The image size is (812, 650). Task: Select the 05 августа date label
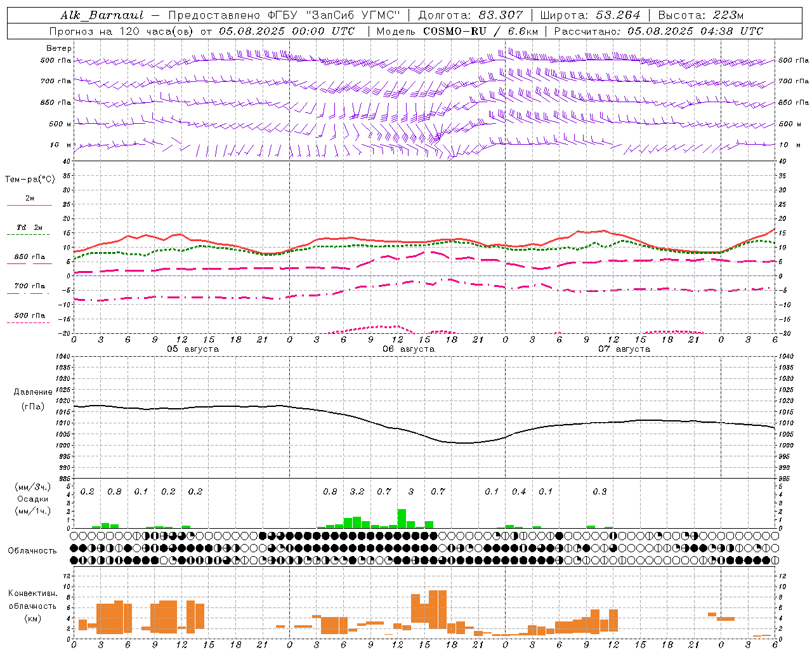[193, 349]
